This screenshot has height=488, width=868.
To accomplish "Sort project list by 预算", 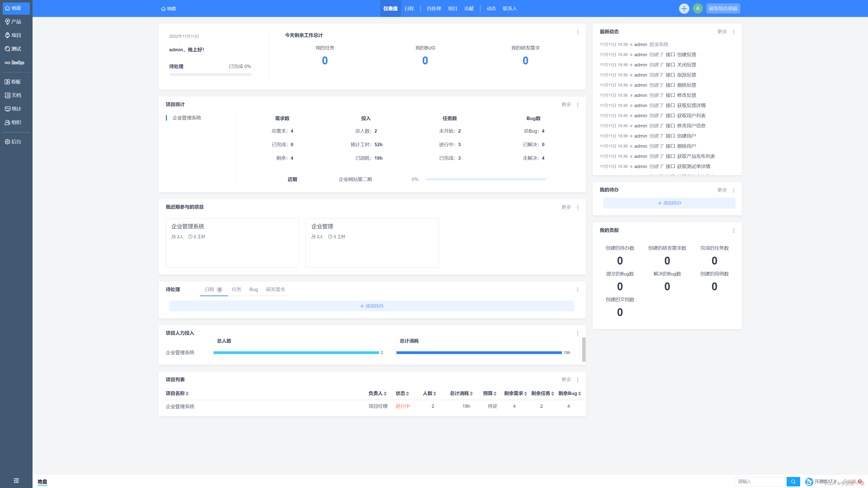I will click(490, 393).
